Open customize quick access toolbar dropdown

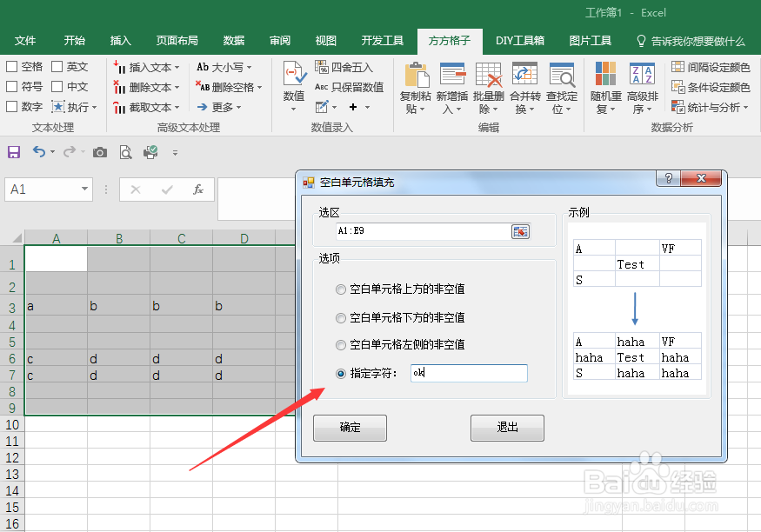click(x=175, y=153)
